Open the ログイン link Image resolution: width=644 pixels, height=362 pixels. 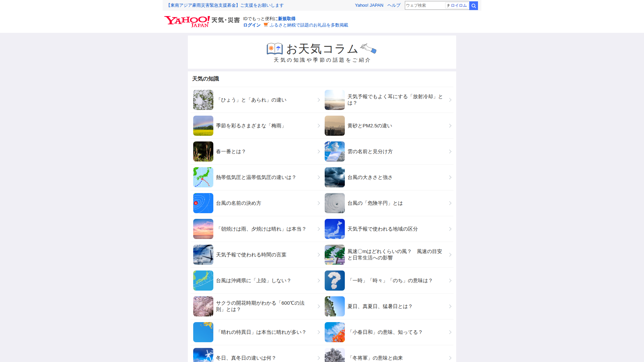[252, 25]
